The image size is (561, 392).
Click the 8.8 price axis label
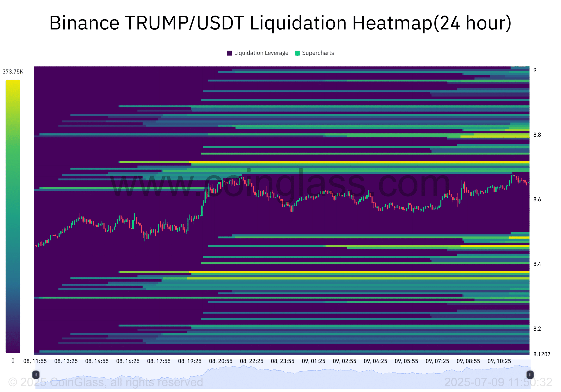pos(537,135)
